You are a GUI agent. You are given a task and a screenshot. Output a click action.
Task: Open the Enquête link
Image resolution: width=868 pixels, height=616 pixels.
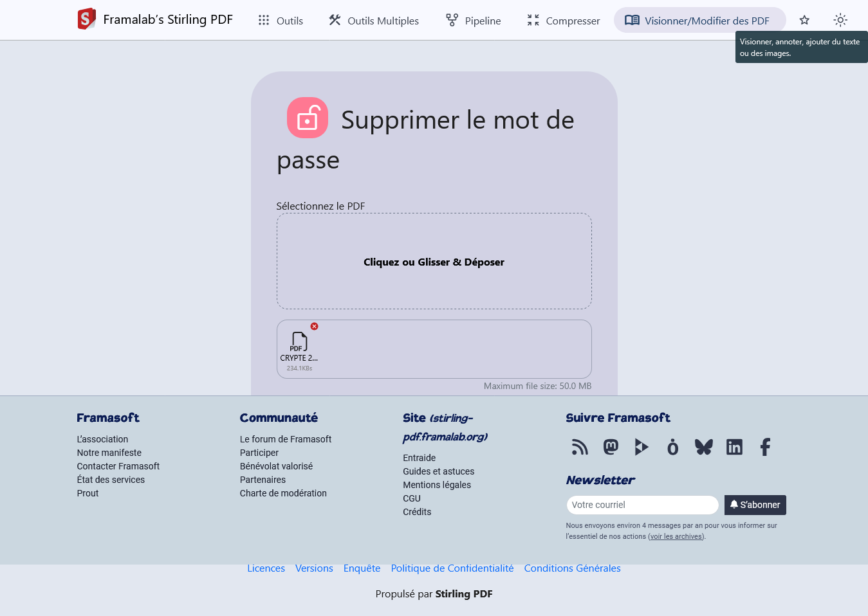(362, 568)
